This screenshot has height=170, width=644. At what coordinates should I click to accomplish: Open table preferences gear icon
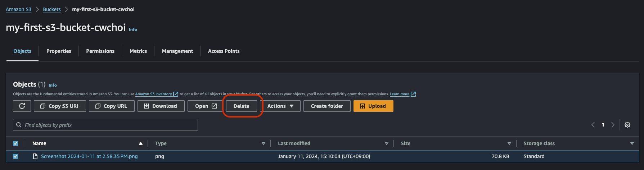627,125
